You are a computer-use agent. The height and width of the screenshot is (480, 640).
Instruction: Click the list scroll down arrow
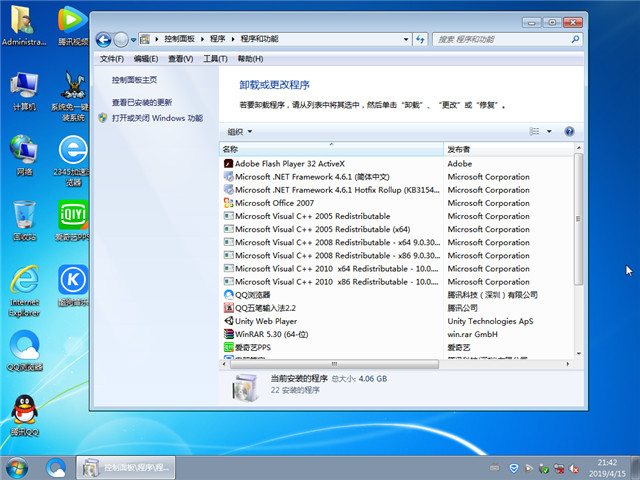[x=578, y=353]
